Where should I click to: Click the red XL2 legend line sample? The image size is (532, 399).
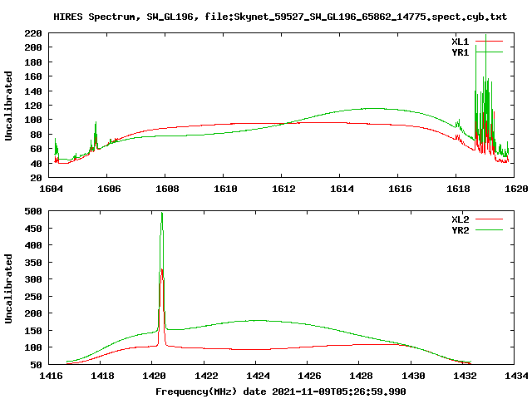pos(489,219)
